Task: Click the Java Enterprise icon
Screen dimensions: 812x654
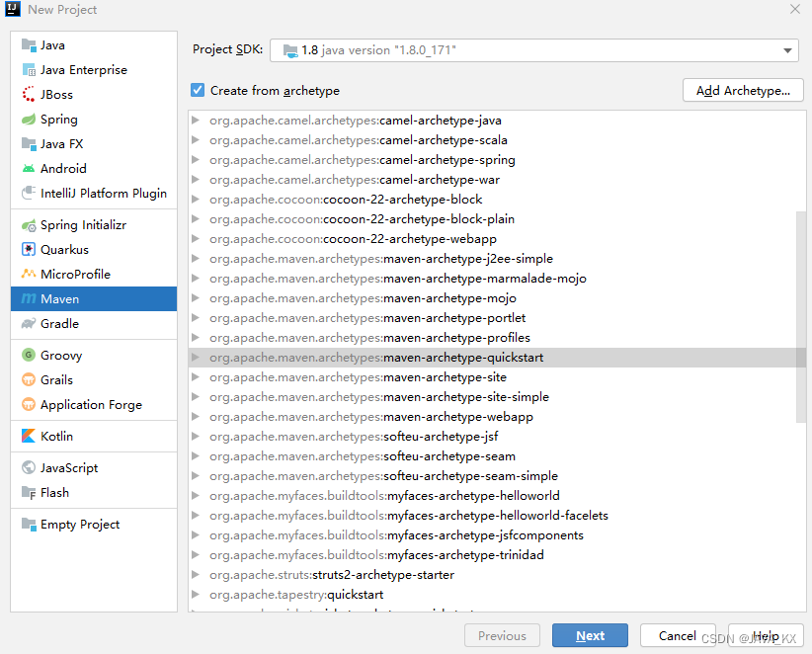Action: [29, 70]
